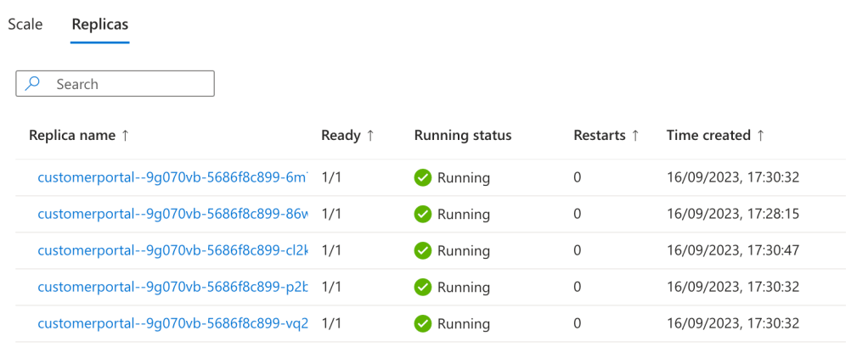Sort by Replica name arrow
Image resolution: width=868 pixels, height=364 pixels.
(x=125, y=136)
